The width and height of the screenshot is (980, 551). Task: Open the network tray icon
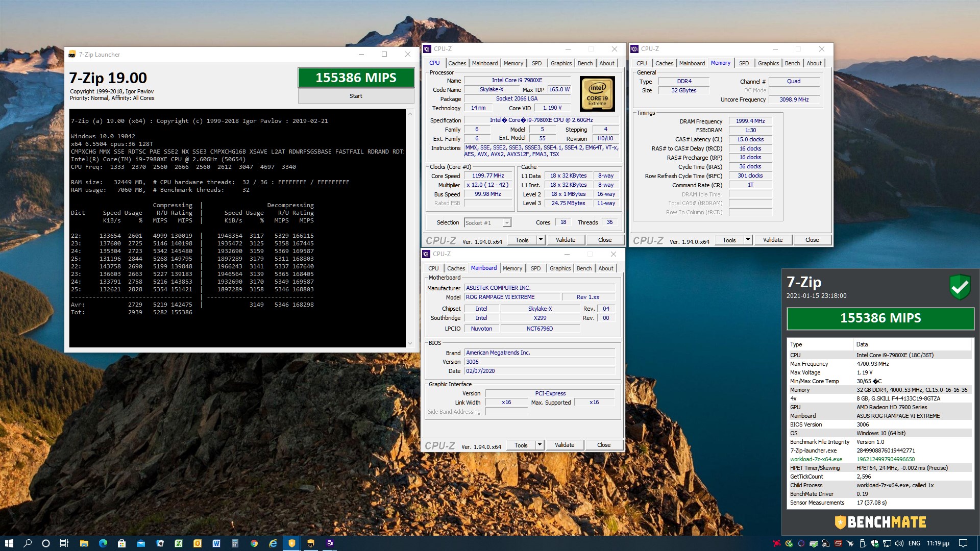[887, 543]
